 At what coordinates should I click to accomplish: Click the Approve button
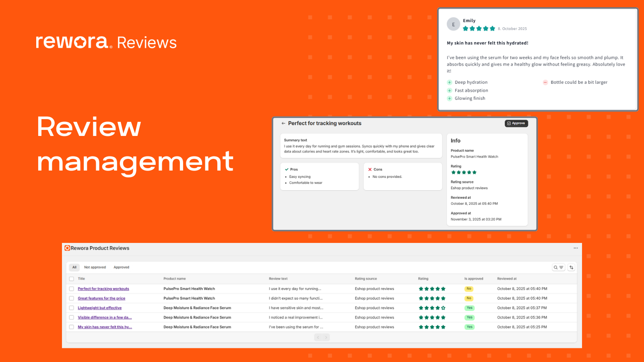coord(516,123)
